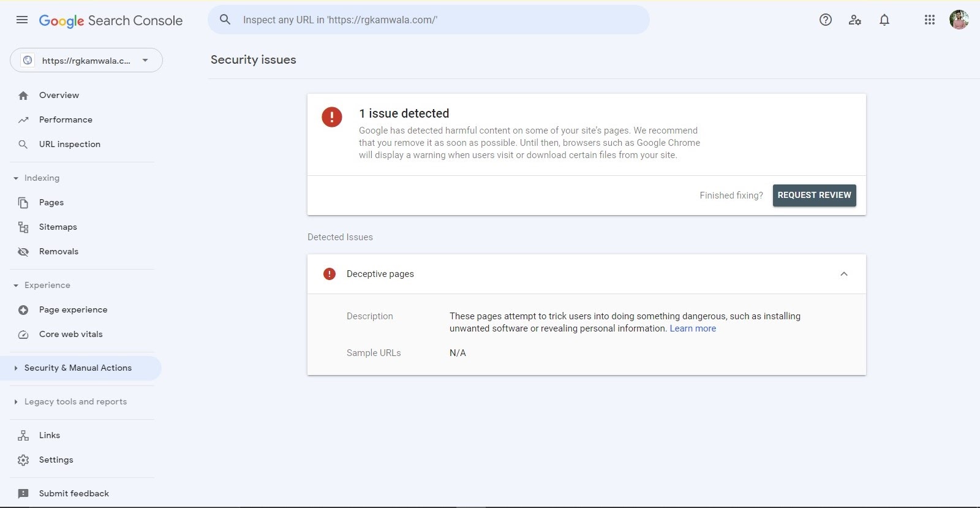This screenshot has width=980, height=508.
Task: Open the notifications bell
Action: click(884, 20)
